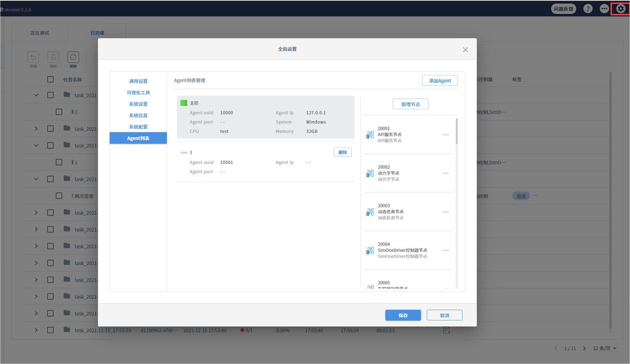Click the CPU value test

point(224,131)
